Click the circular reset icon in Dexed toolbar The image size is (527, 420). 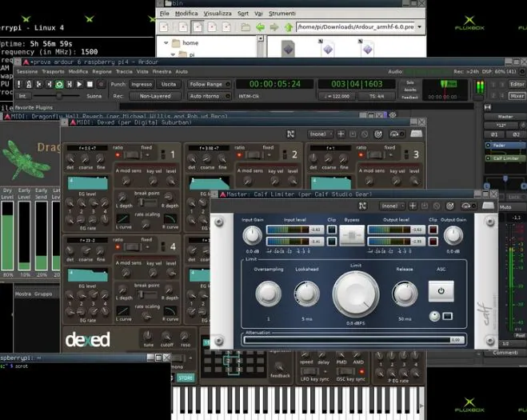[378, 134]
